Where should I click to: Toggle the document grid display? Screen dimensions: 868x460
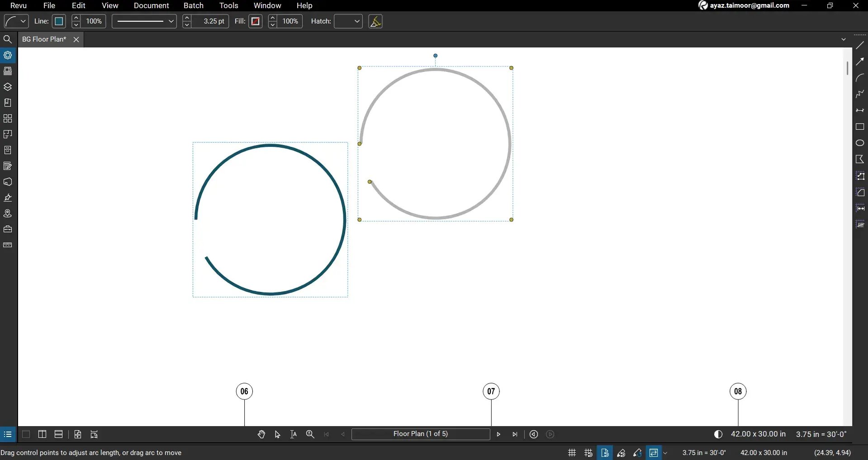571,452
